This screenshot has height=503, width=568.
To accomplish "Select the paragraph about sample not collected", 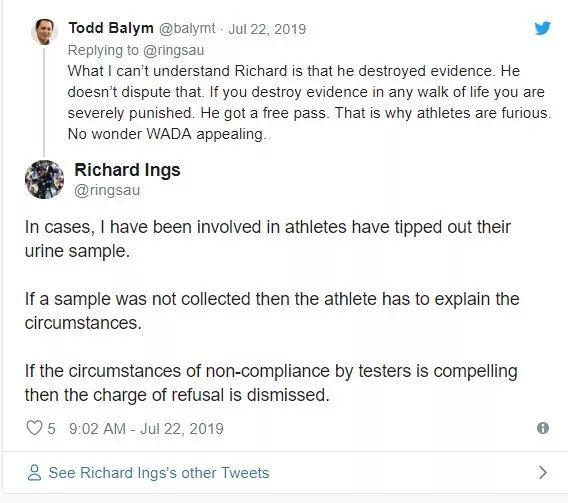I will (272, 311).
